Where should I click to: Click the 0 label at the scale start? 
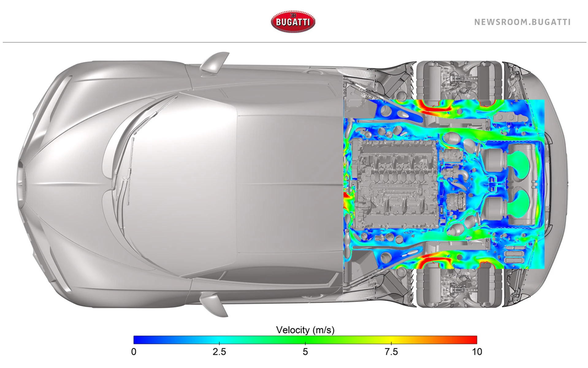point(134,352)
